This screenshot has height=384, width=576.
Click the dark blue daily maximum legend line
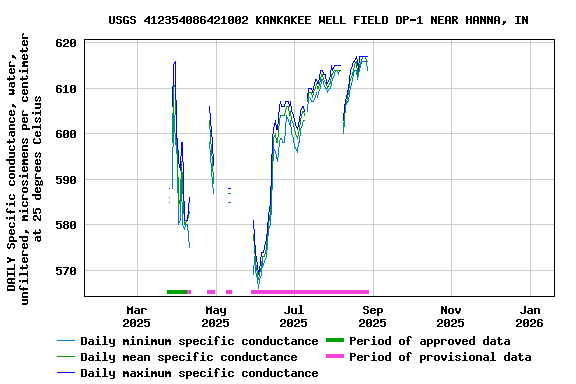[66, 373]
